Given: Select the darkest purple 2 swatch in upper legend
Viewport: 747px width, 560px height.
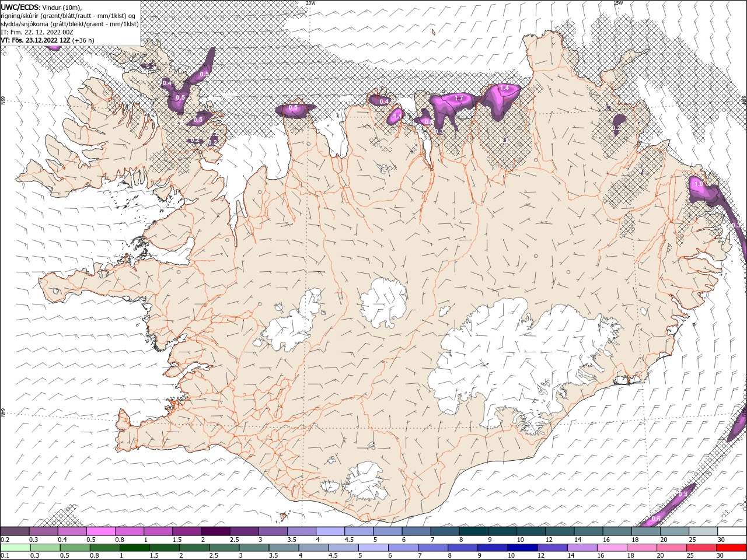Looking at the screenshot, I should [x=215, y=531].
